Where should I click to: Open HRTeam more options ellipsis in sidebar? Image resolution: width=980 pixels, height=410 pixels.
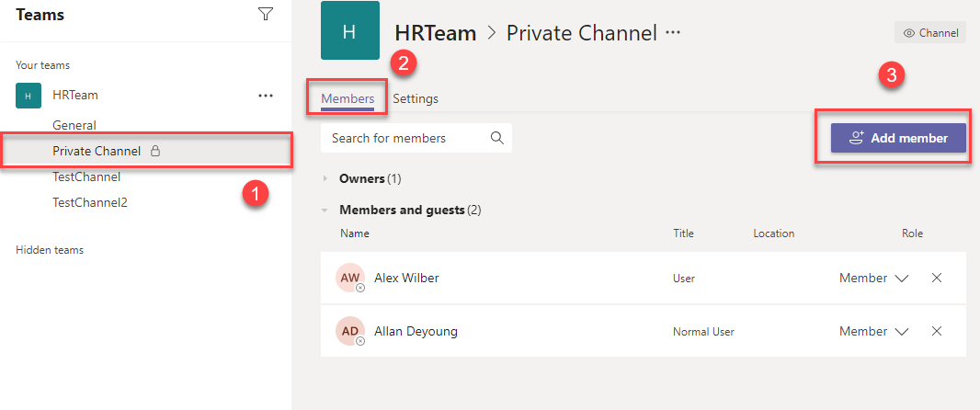266,95
